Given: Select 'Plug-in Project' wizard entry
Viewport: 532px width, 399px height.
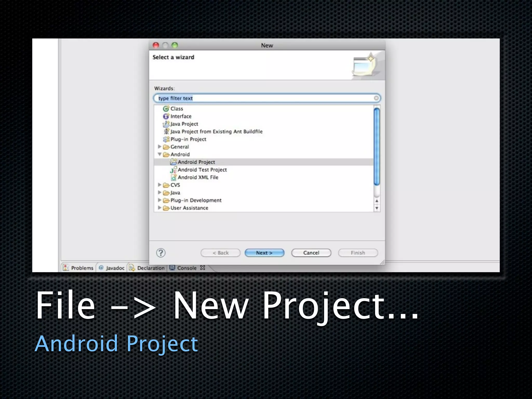Looking at the screenshot, I should pyautogui.click(x=188, y=139).
